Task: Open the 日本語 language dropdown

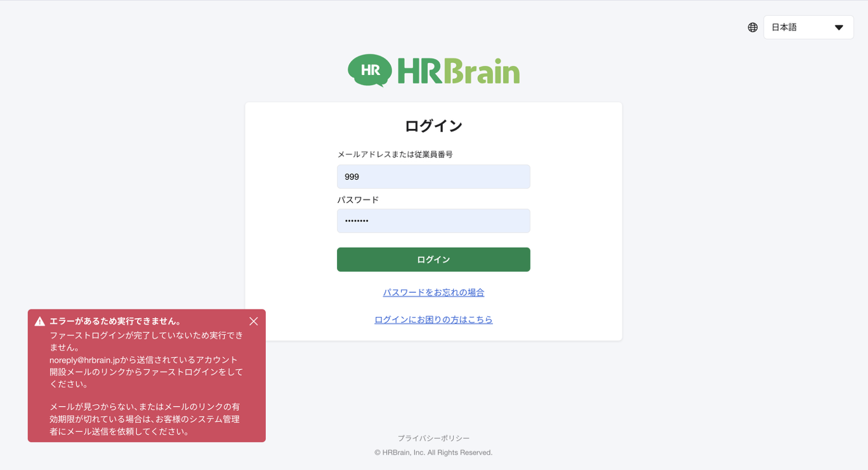Action: [x=808, y=27]
